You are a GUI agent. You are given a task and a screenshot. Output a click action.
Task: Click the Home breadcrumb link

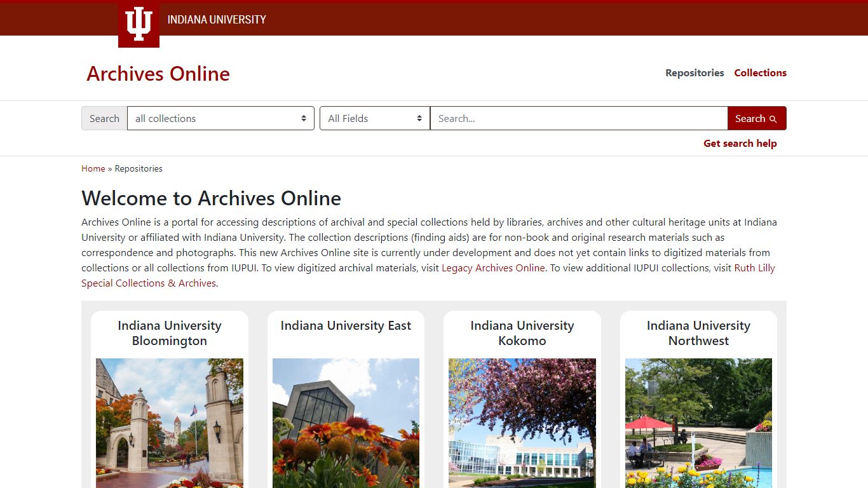93,168
